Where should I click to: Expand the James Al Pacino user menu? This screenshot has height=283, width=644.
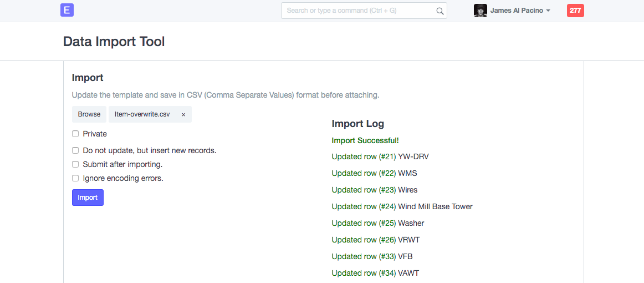click(x=520, y=11)
